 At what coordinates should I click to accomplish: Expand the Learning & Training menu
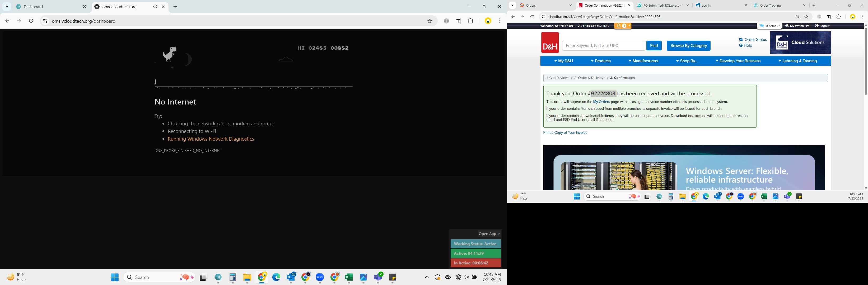[x=797, y=61]
